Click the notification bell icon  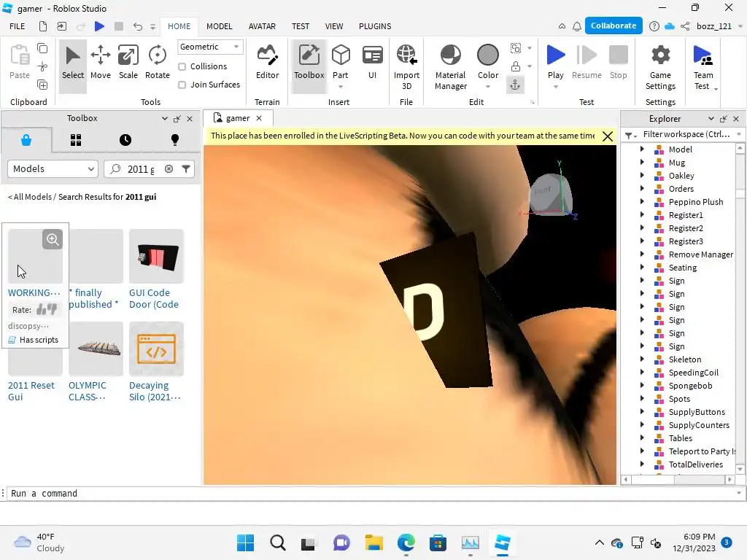[x=577, y=26]
